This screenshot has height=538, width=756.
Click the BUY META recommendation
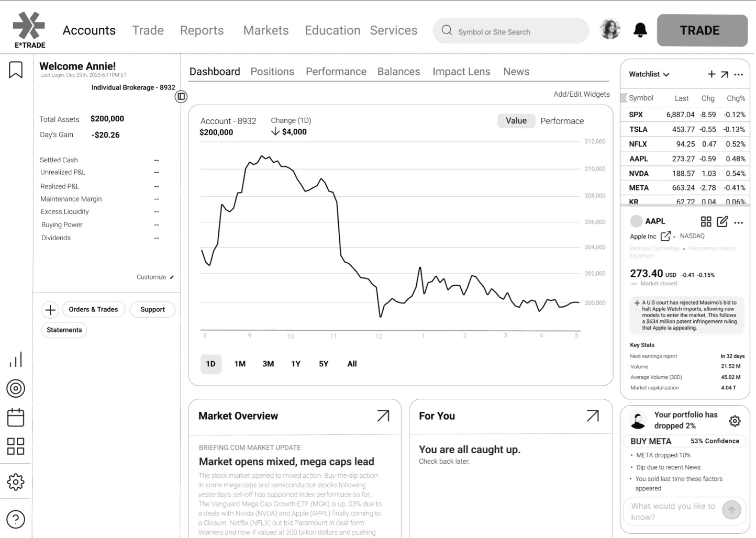[x=685, y=441]
